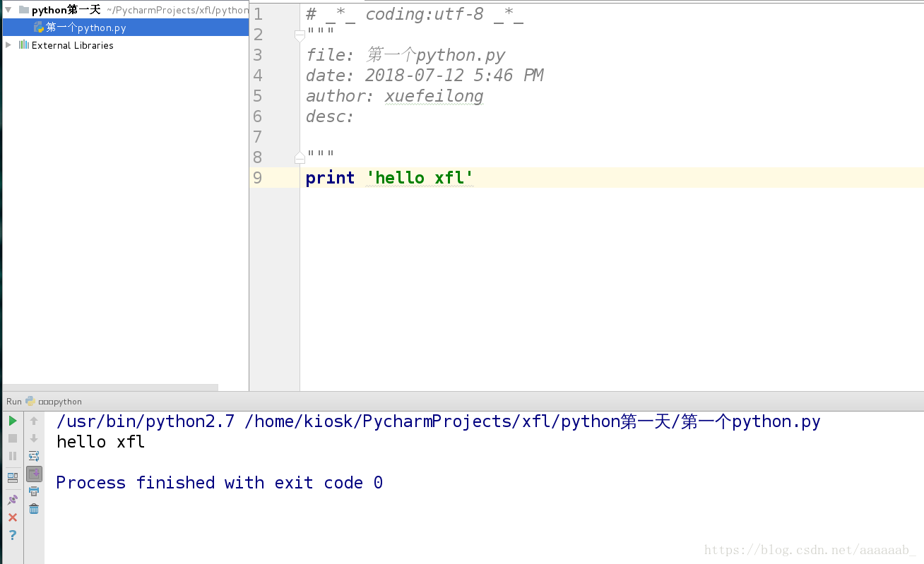Collapse docstring with fold marker on line 2
The image size is (924, 564).
(300, 35)
